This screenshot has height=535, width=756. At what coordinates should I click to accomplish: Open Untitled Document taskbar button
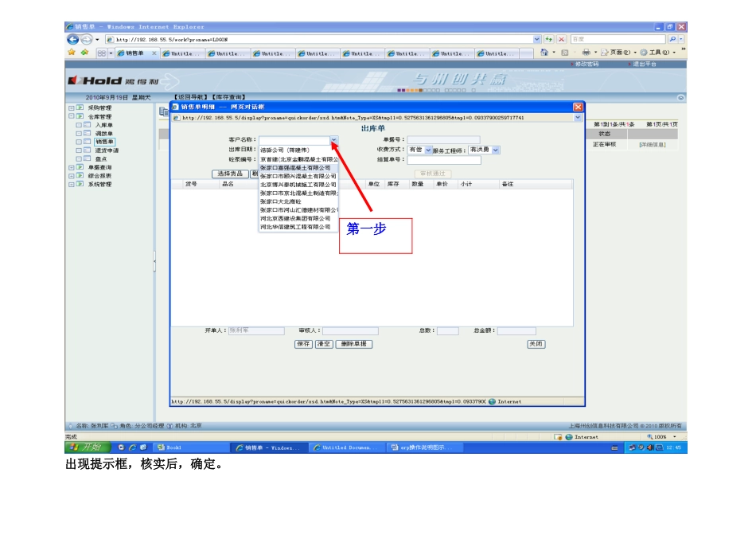click(347, 447)
